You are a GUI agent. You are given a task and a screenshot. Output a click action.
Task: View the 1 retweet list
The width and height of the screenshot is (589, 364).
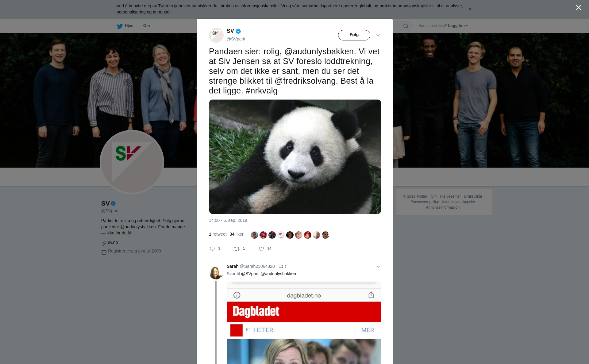click(218, 234)
